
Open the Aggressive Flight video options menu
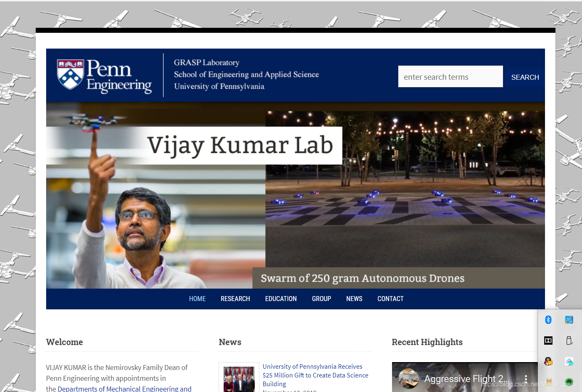pos(526,378)
